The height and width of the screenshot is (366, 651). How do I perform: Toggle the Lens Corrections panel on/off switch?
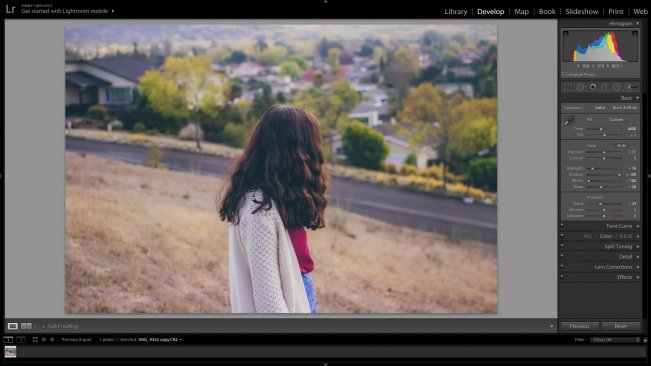[x=562, y=267]
